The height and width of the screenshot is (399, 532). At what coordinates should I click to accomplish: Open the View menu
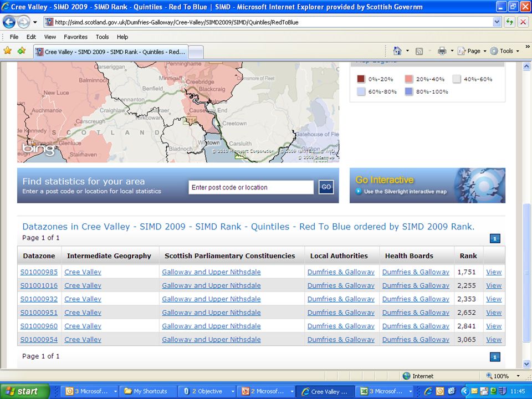pyautogui.click(x=50, y=37)
